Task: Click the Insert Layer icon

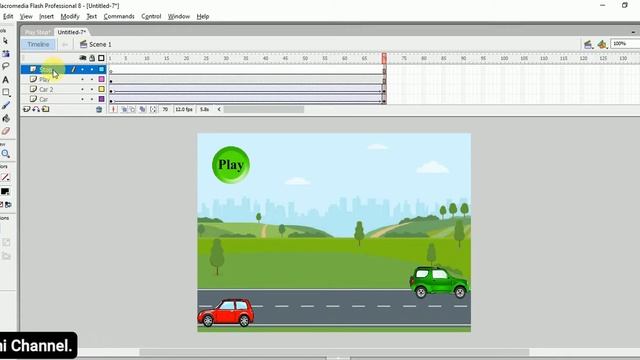Action: 27,109
